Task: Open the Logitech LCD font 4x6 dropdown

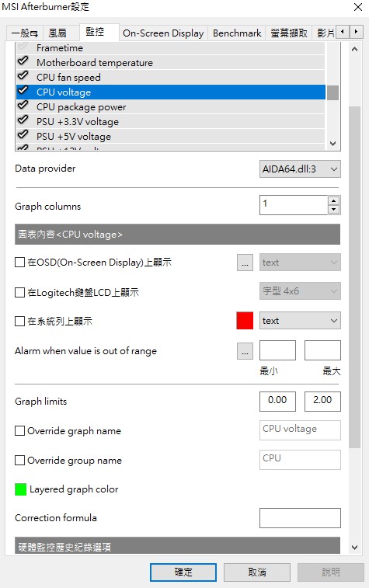Action: (x=300, y=291)
